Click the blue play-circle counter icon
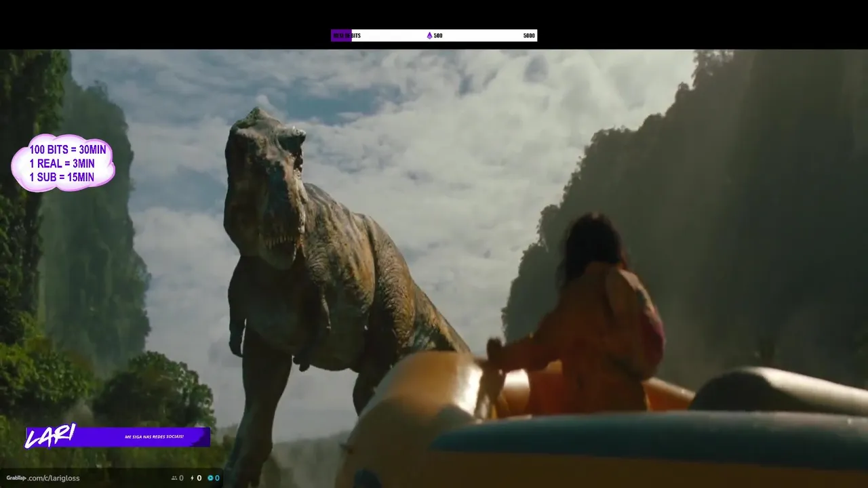This screenshot has height=488, width=868. [x=210, y=478]
